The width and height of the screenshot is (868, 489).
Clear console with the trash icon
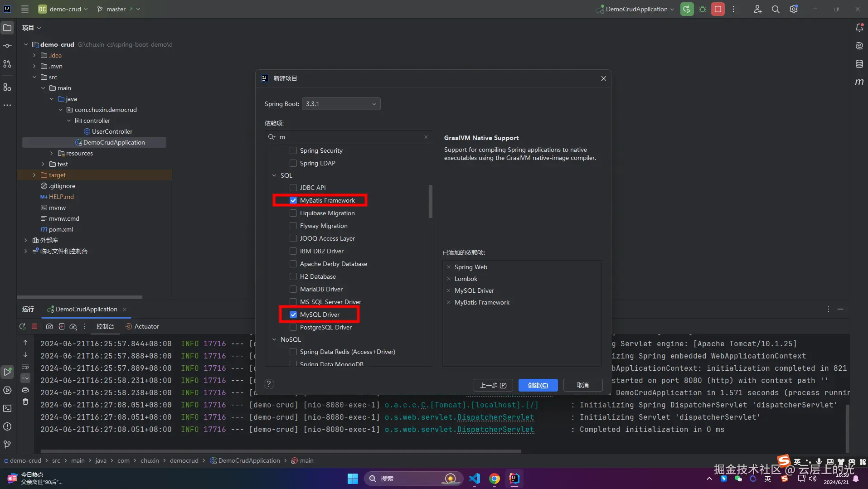[25, 402]
